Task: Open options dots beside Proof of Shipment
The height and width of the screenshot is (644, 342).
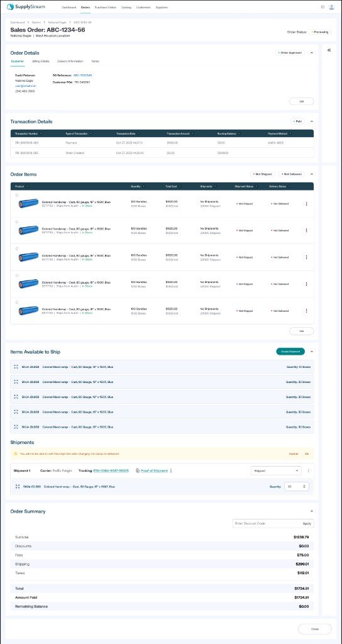Action: tap(171, 470)
